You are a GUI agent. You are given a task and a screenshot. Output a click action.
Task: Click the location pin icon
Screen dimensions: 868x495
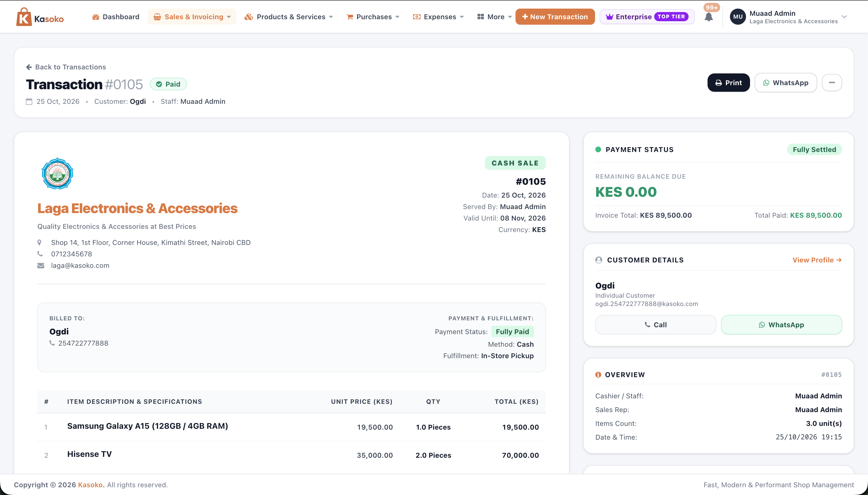tap(40, 242)
